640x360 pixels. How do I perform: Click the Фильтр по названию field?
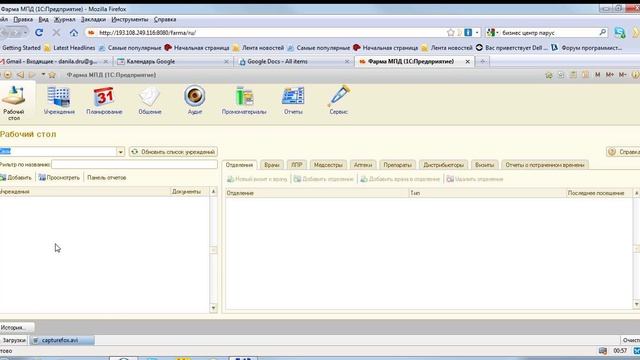(134, 164)
